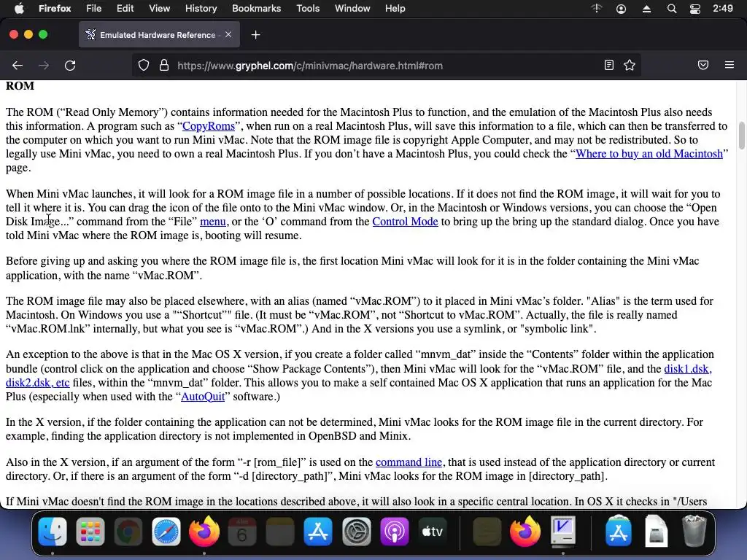Viewport: 747px width, 560px height.
Task: Open the Help menu
Action: click(x=395, y=8)
